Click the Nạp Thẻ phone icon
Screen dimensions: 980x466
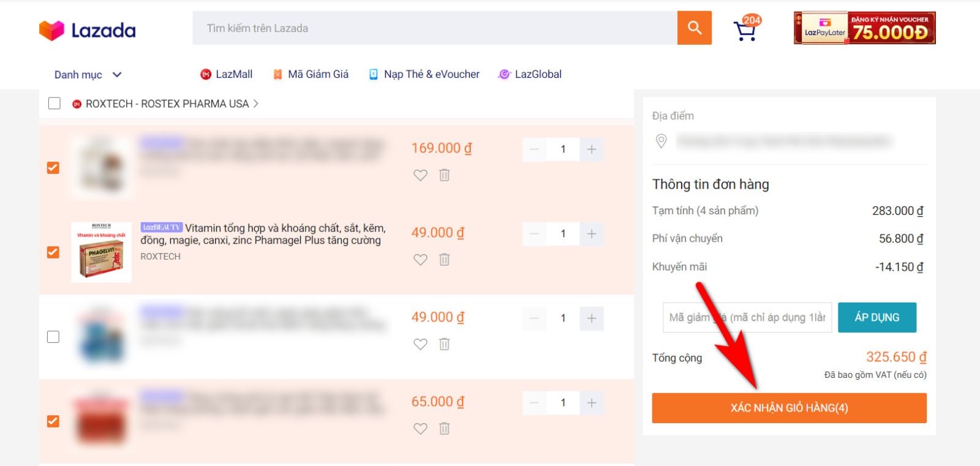click(374, 74)
